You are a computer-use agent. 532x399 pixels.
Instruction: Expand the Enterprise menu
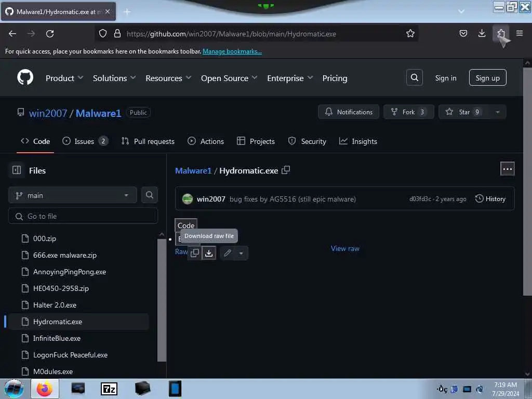point(290,78)
